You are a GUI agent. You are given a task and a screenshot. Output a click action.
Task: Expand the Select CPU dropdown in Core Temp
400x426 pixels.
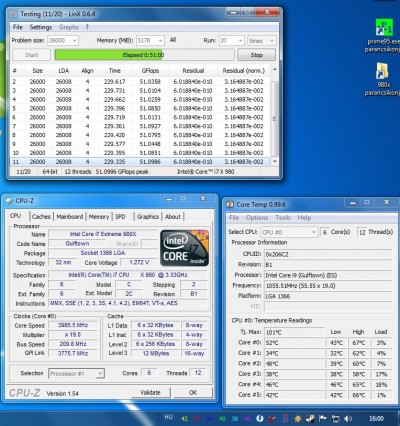tap(288, 232)
